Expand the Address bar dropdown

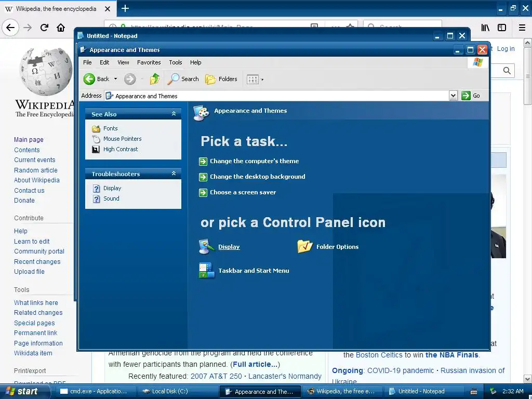453,96
